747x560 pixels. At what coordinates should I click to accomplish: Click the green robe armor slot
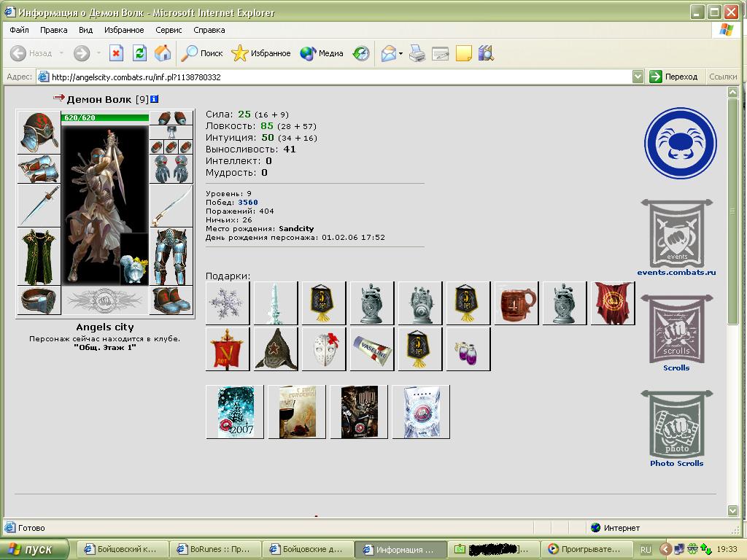point(39,256)
